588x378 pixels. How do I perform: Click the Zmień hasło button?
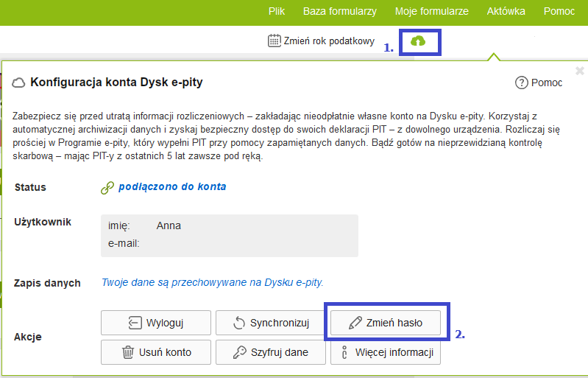pyautogui.click(x=386, y=323)
